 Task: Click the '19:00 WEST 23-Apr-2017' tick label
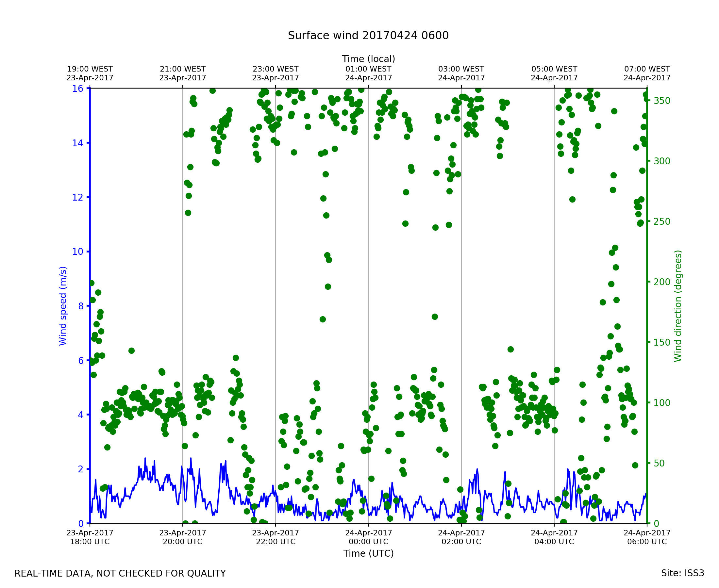tap(90, 73)
